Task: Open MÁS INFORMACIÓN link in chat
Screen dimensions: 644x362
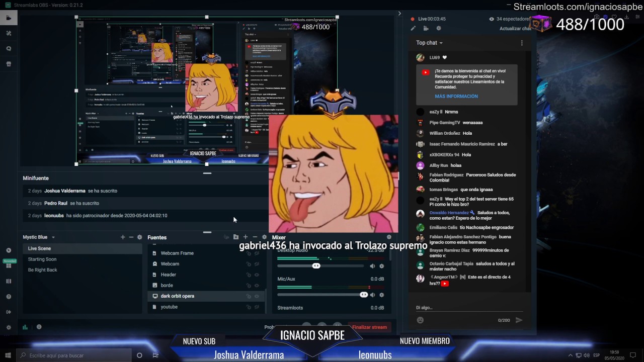Action: [x=456, y=96]
